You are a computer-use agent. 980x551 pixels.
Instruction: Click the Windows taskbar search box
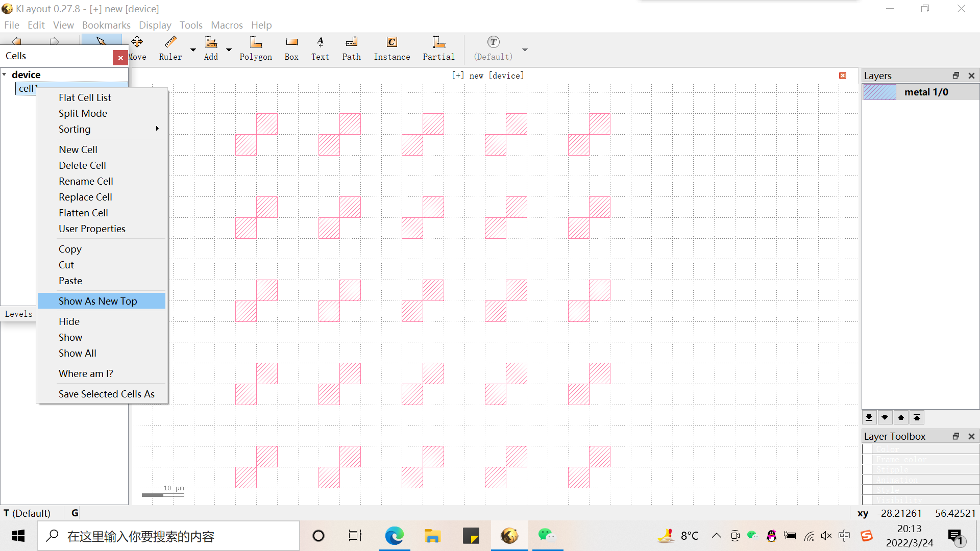[x=168, y=536]
